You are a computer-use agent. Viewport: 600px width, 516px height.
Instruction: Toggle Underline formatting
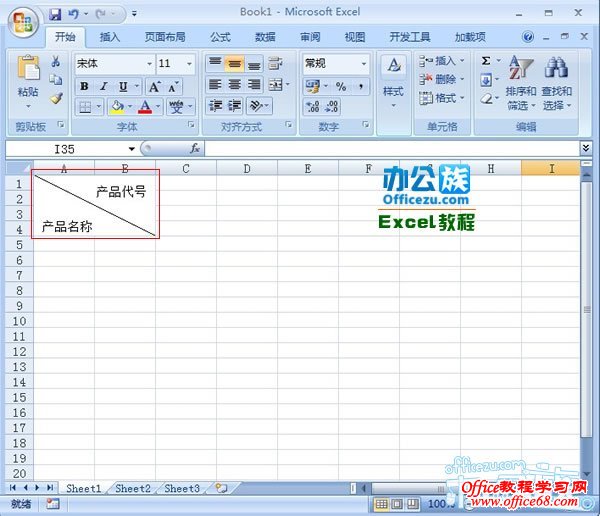point(123,87)
